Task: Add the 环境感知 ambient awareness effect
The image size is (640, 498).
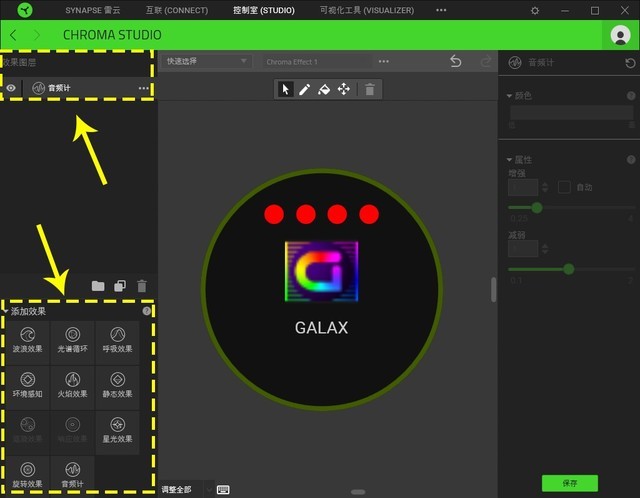Action: [27, 387]
